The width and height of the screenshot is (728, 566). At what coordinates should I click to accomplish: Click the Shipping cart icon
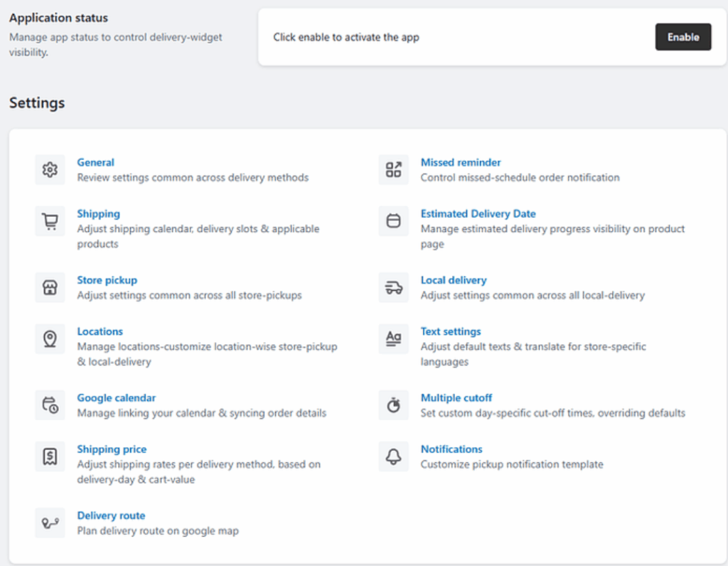(50, 221)
